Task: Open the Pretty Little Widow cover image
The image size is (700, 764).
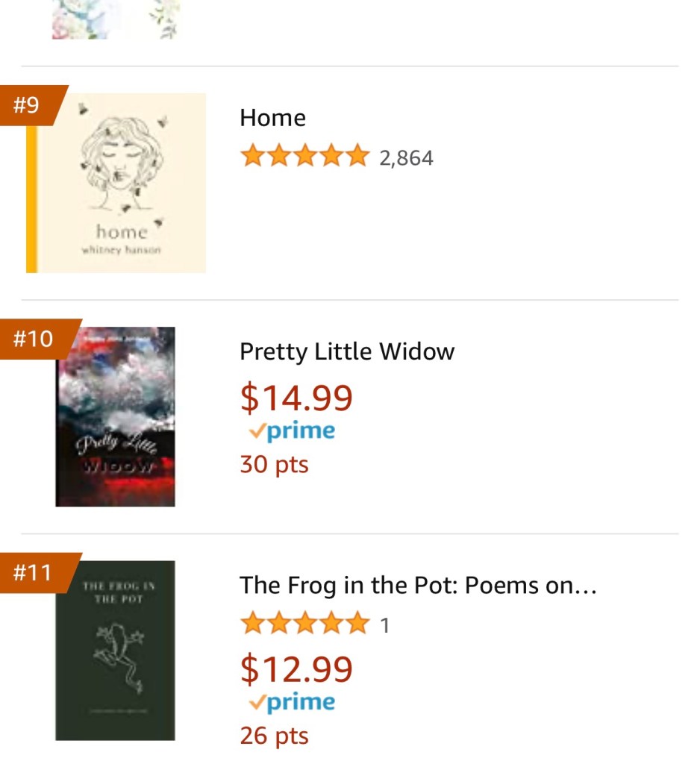Action: tap(116, 416)
